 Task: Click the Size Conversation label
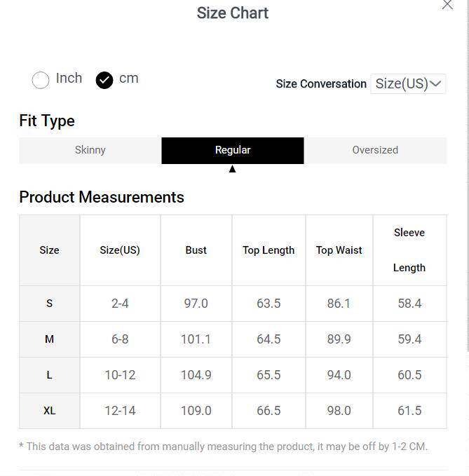click(x=321, y=84)
